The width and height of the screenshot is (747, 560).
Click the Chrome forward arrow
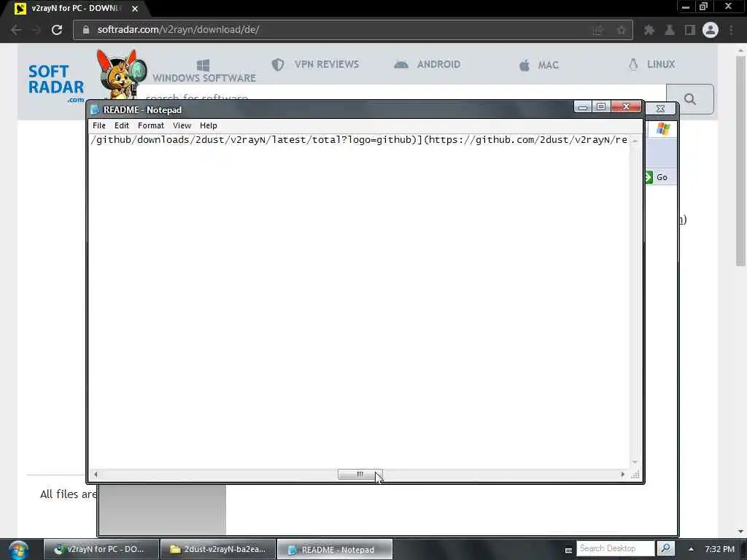click(36, 29)
